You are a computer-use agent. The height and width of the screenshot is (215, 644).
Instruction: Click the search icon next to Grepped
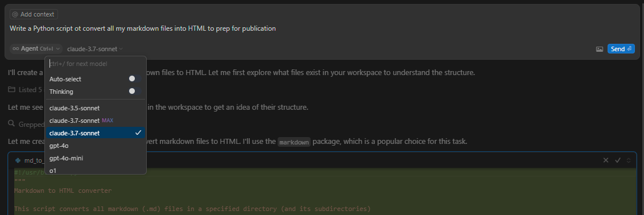coord(11,123)
